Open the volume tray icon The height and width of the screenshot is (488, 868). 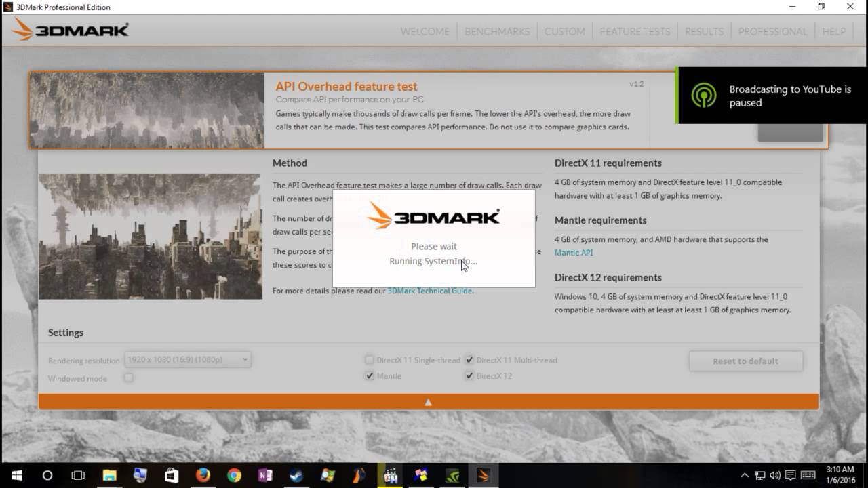coord(775,475)
